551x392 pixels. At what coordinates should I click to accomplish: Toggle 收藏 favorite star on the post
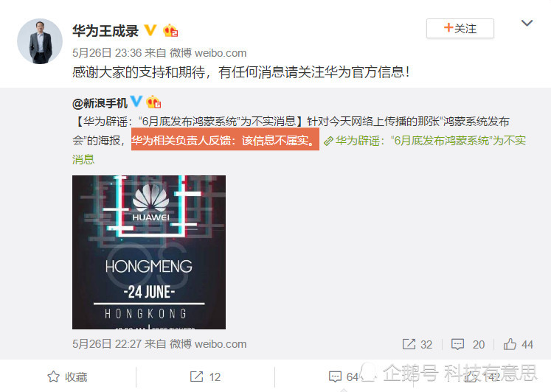coord(67,377)
